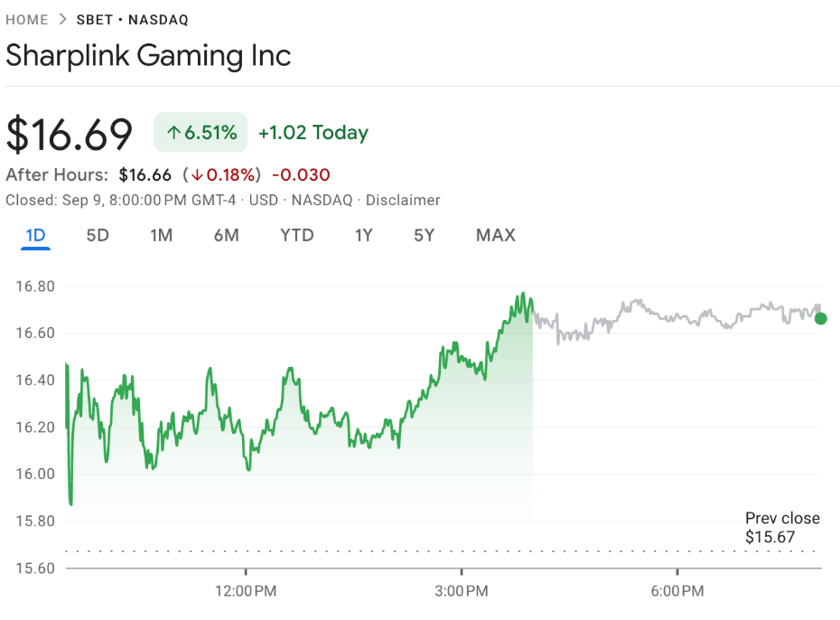Go to the HOME breadcrumb link

(x=27, y=19)
